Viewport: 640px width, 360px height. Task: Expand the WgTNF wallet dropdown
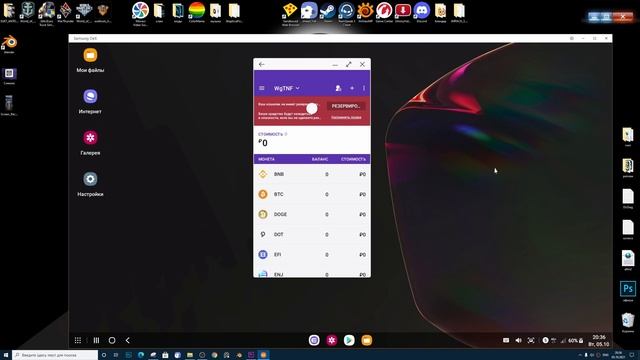point(287,88)
